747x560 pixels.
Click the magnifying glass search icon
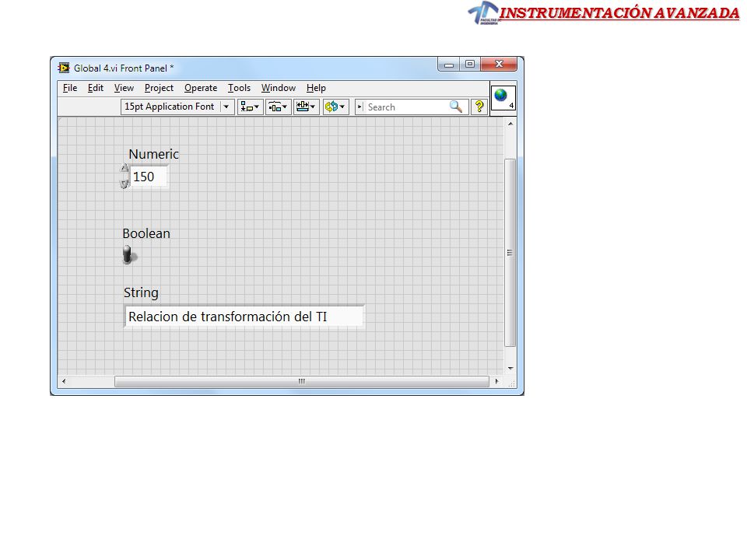456,107
